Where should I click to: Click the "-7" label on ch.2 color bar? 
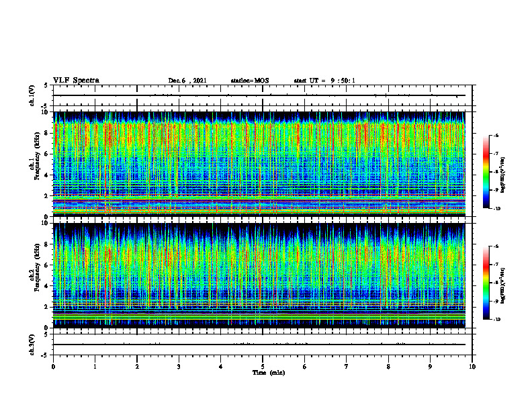496,265
